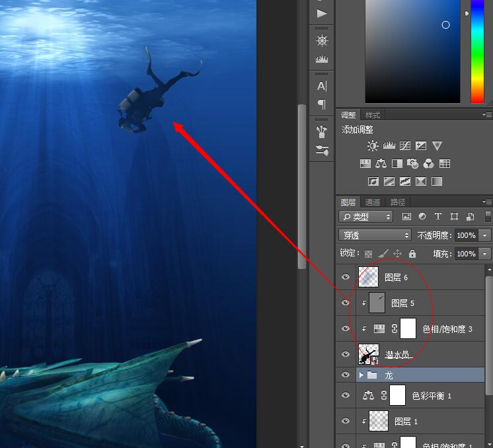Switch to the 路径 tab
The image size is (493, 448).
pos(397,202)
